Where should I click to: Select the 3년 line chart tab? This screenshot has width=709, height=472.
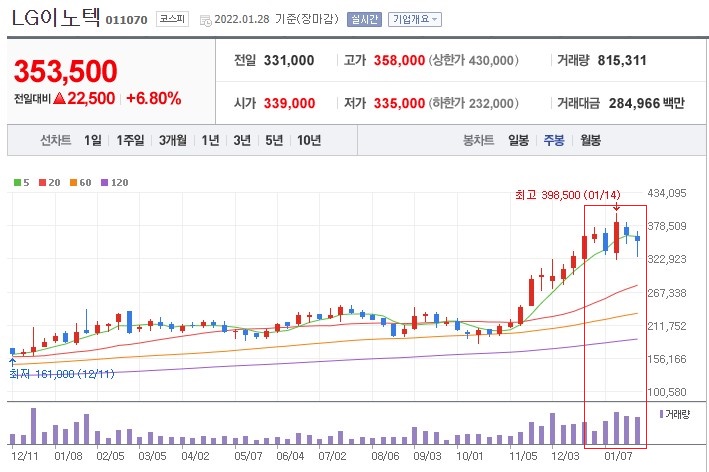click(242, 140)
